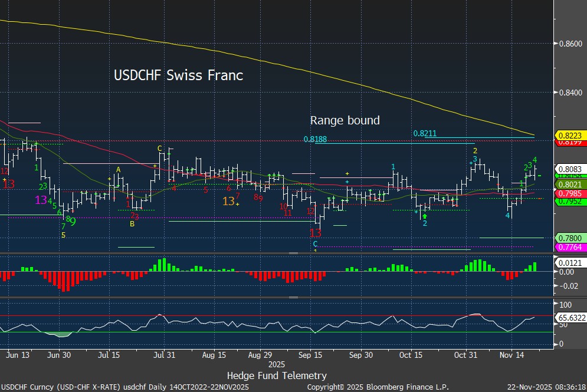587x392 pixels.
Task: Select the purple 13 countdown marker
Action: coord(41,200)
